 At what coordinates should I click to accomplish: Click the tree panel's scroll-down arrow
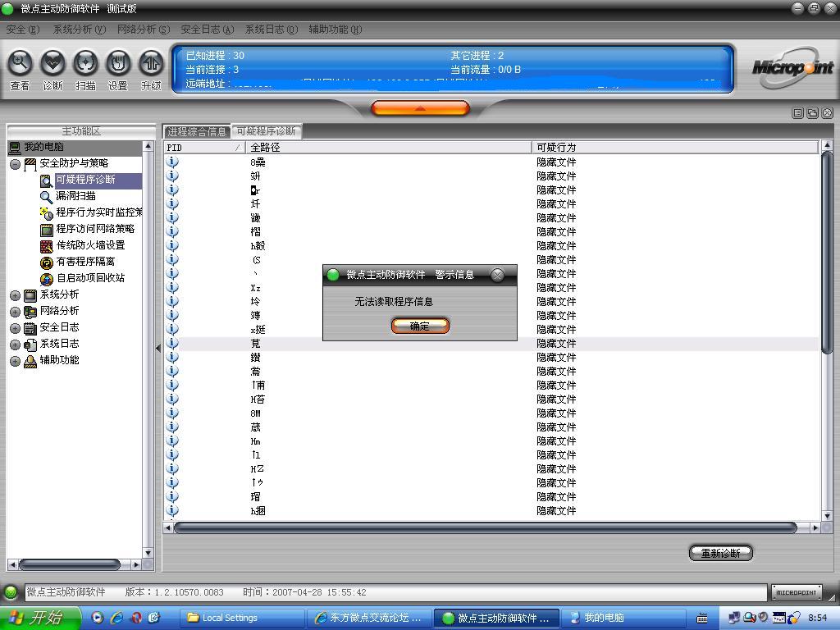148,552
